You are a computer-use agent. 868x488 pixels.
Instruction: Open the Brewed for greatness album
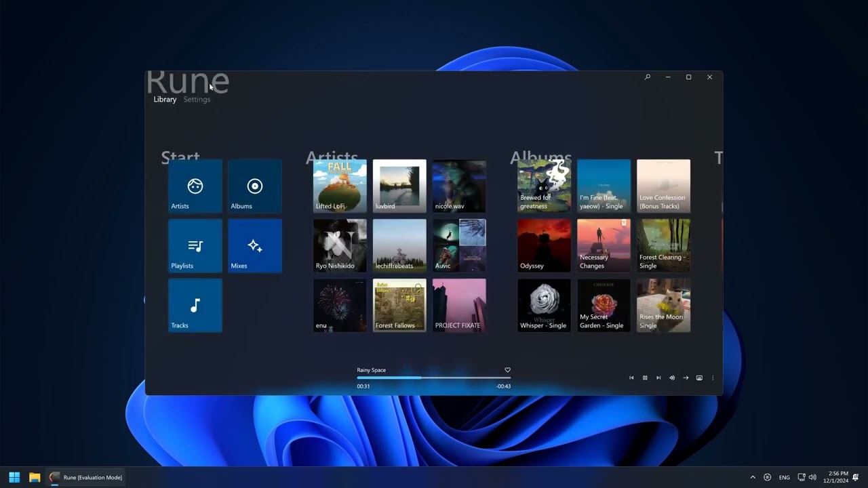coord(544,186)
